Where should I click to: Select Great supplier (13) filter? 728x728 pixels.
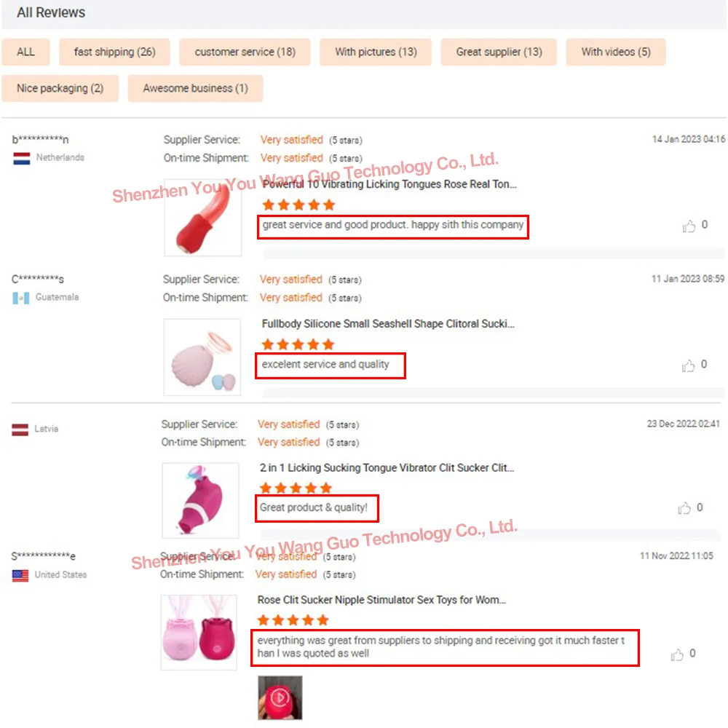point(499,52)
